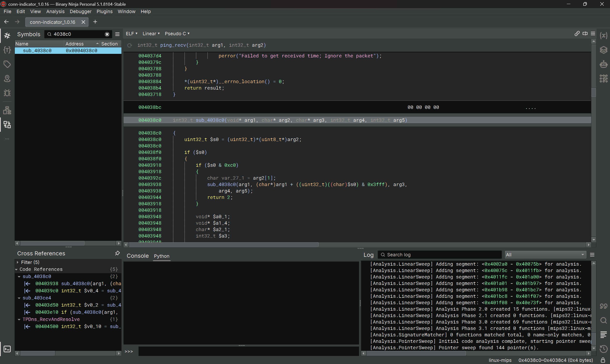Viewport: 610px width, 364px height.
Task: Open the ELF view type dropdown
Action: 132,34
